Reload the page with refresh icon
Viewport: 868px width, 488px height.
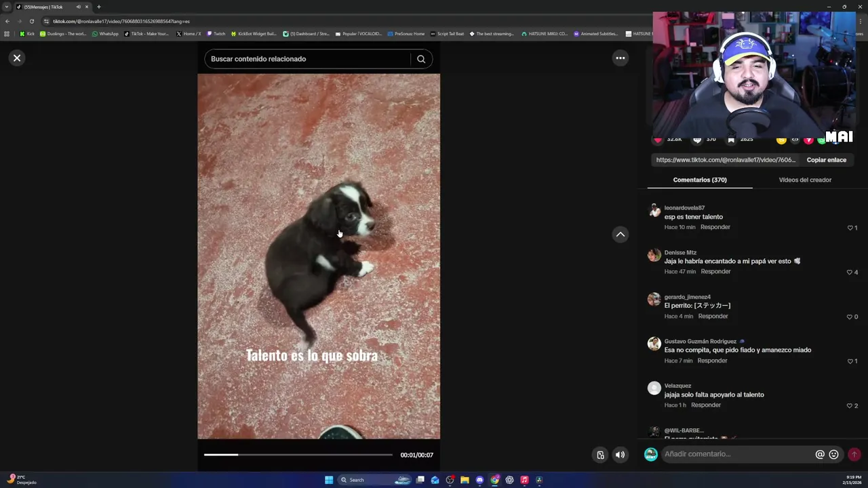click(x=31, y=21)
